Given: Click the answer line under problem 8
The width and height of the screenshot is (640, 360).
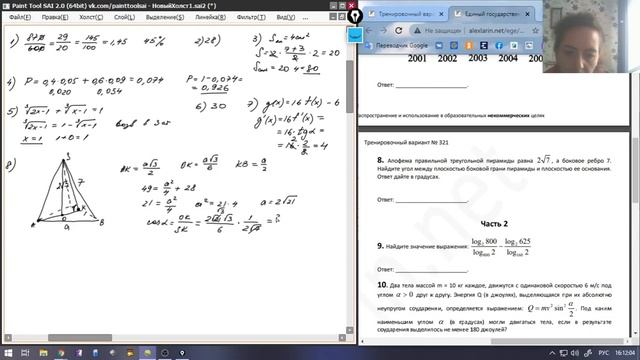Looking at the screenshot, I should pyautogui.click(x=431, y=200).
